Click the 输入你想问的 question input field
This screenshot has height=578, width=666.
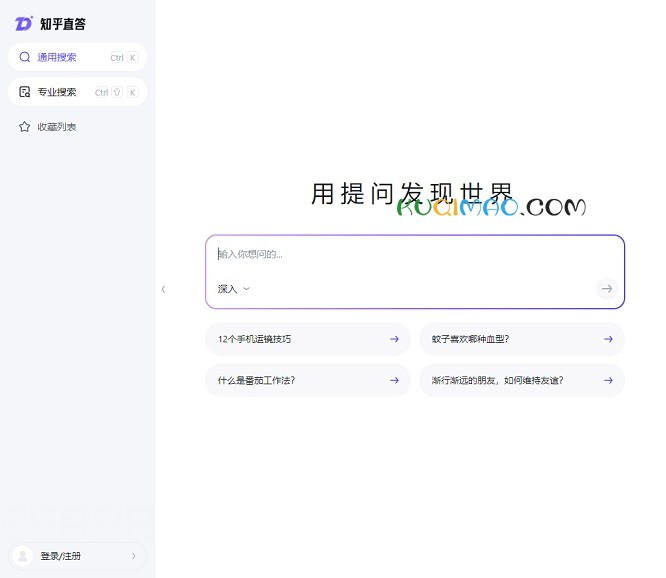[415, 254]
